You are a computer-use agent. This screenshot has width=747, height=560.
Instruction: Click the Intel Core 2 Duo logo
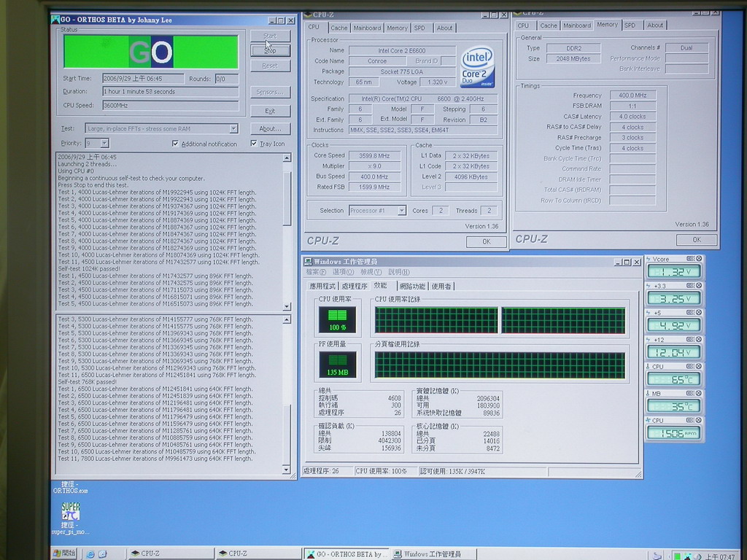click(x=477, y=66)
